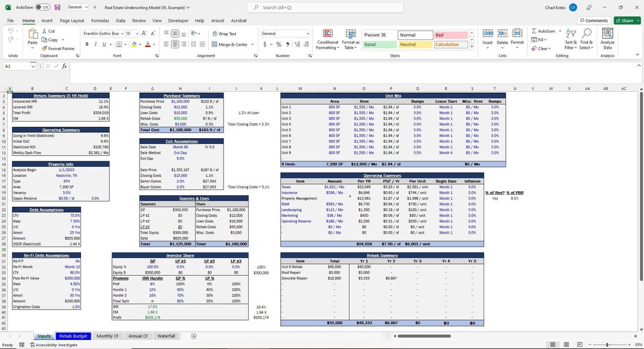The height and width of the screenshot is (349, 644).
Task: Click the Share button
Action: point(626,20)
